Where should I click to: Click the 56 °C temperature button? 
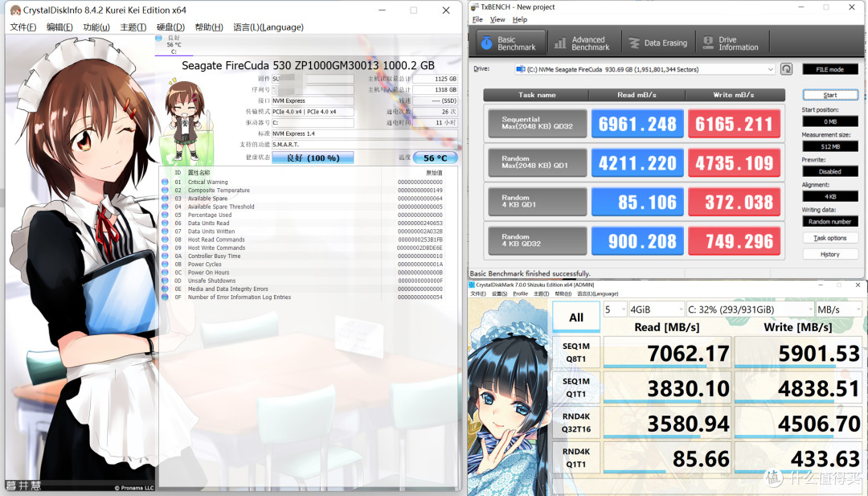[435, 158]
